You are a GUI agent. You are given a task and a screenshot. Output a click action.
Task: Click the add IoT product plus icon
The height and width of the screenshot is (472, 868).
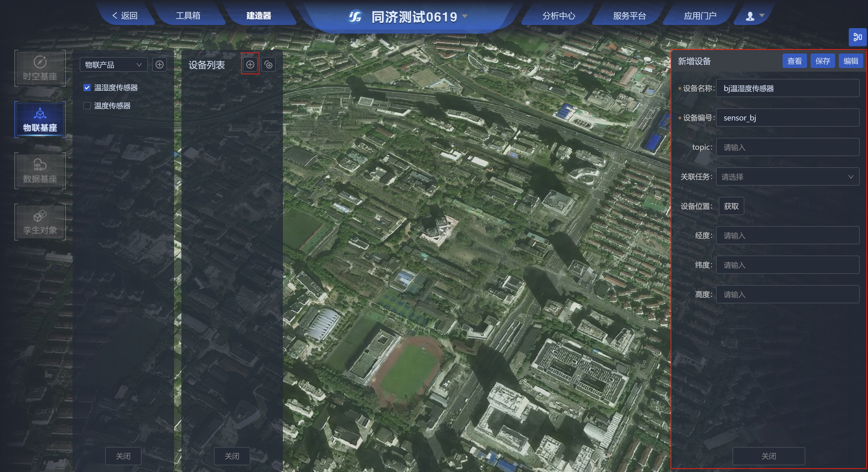click(159, 64)
